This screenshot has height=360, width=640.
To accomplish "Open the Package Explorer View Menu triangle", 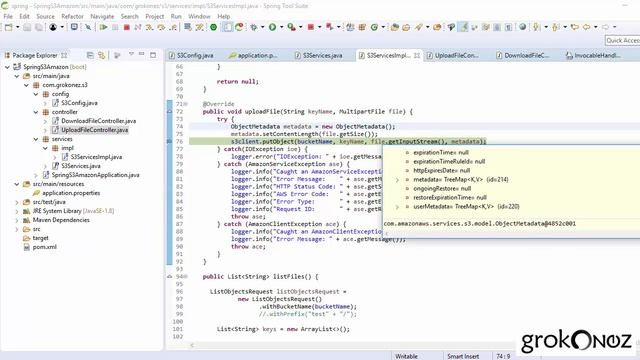I will [131, 54].
